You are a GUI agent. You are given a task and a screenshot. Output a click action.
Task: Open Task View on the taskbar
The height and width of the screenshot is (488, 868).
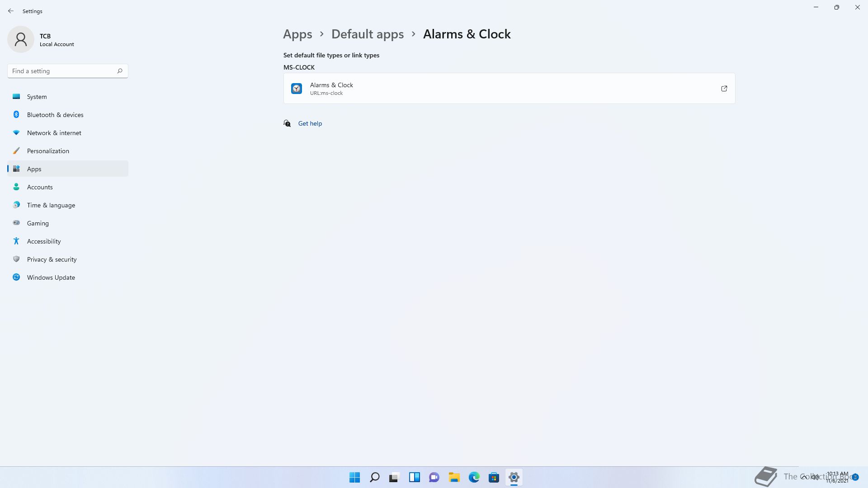tap(395, 477)
